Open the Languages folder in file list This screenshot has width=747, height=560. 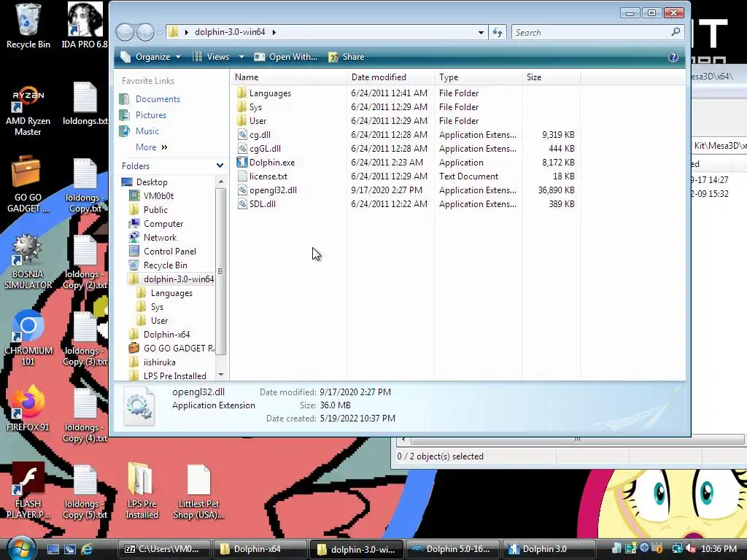[x=270, y=93]
